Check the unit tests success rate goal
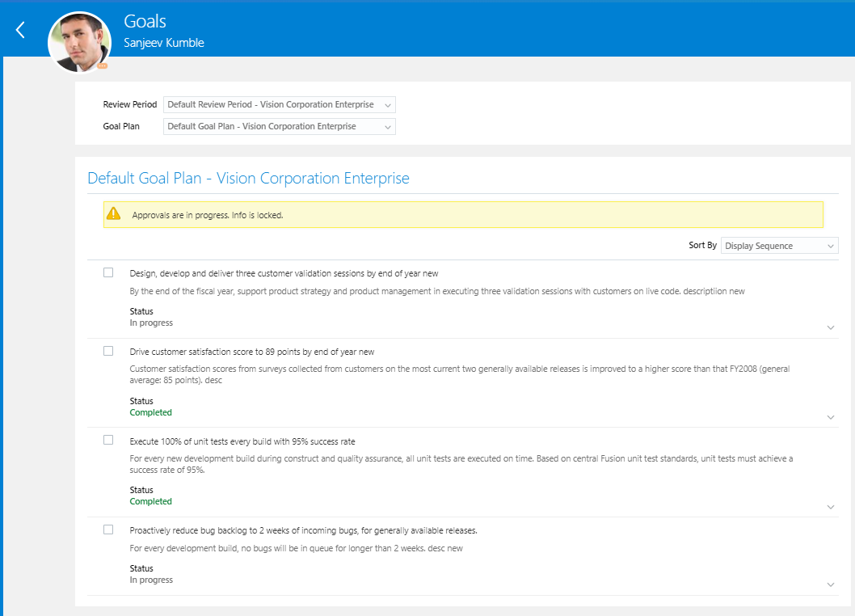The width and height of the screenshot is (855, 616). click(108, 440)
